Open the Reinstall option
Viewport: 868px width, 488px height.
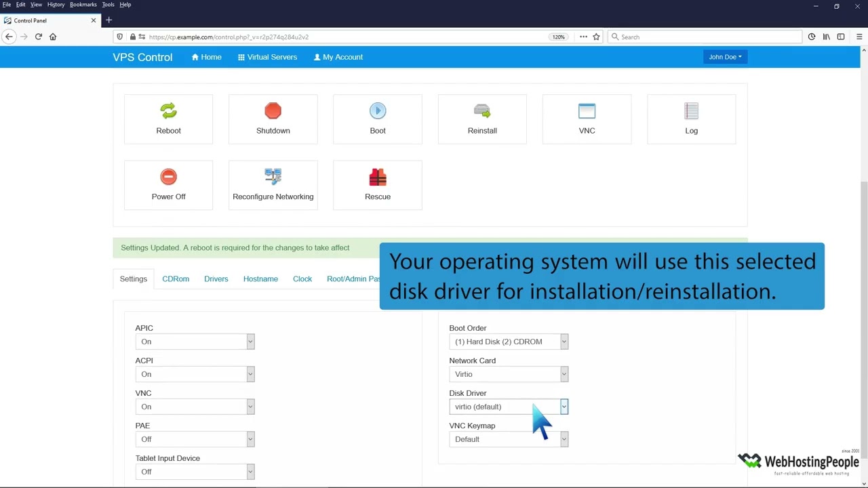click(x=482, y=119)
